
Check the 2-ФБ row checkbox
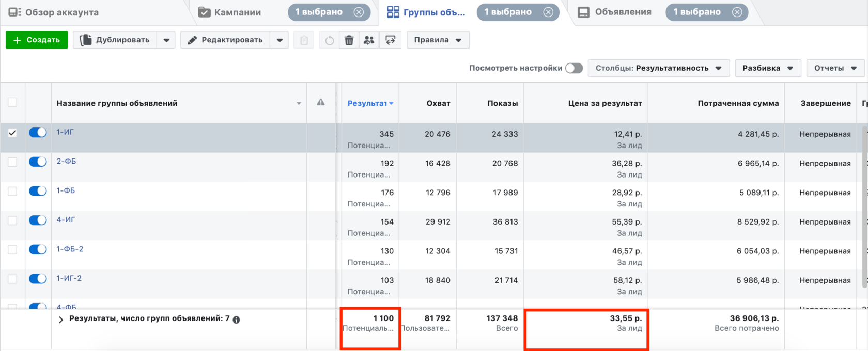12,162
